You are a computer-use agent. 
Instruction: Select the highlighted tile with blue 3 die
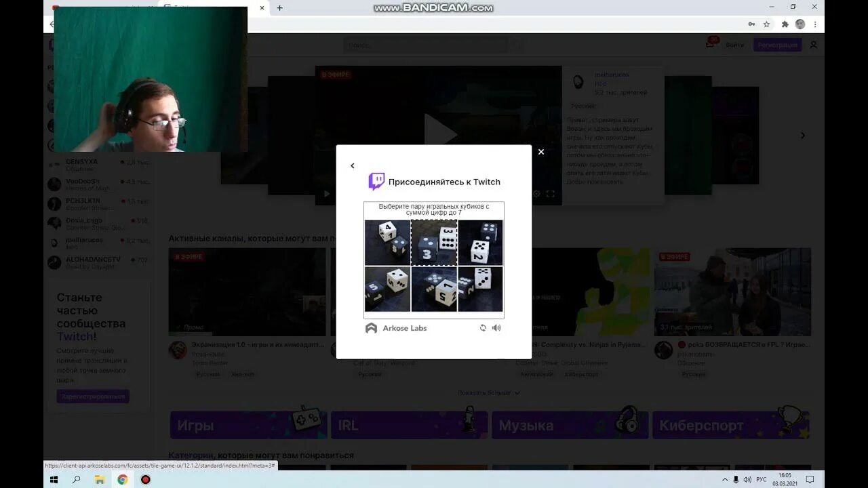(x=434, y=243)
